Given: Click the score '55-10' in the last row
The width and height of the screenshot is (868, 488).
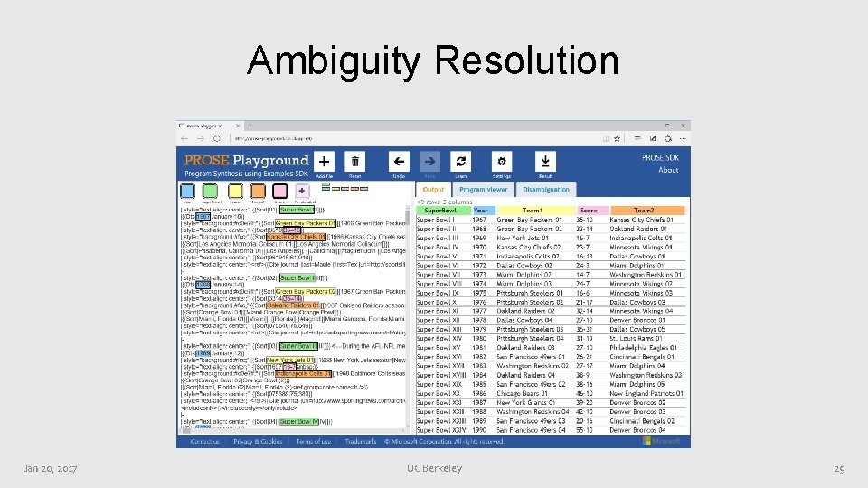Looking at the screenshot, I should (585, 430).
